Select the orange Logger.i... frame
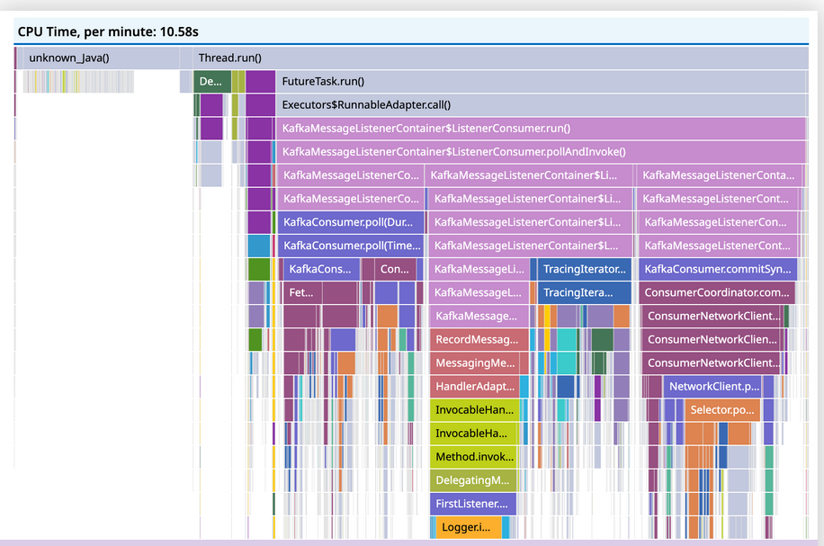The width and height of the screenshot is (824, 546). pos(468,527)
